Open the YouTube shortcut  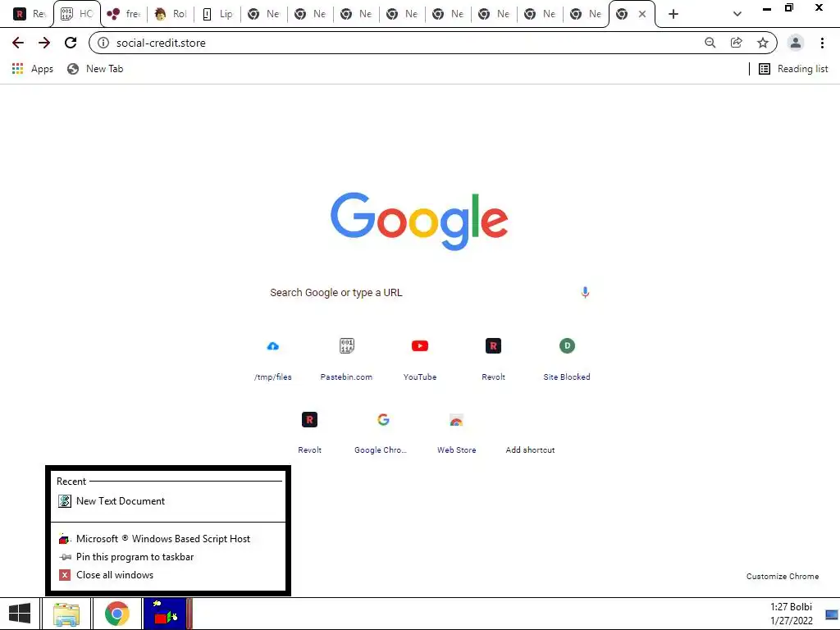420,359
